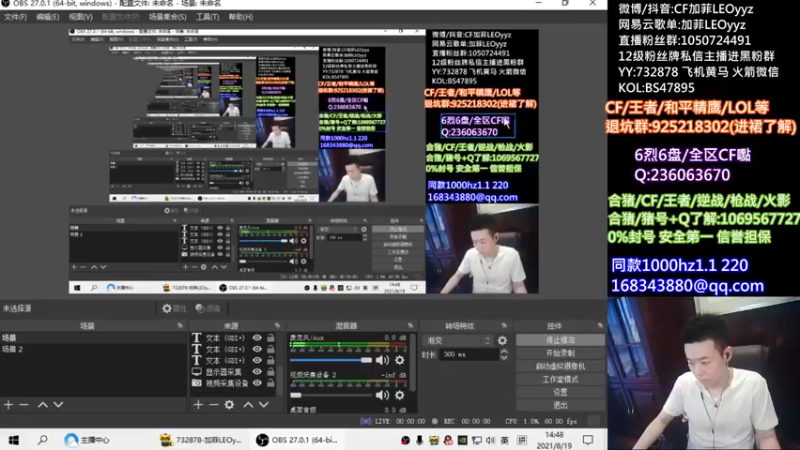Click the OBS preview canvas
800x450 pixels.
[304, 161]
